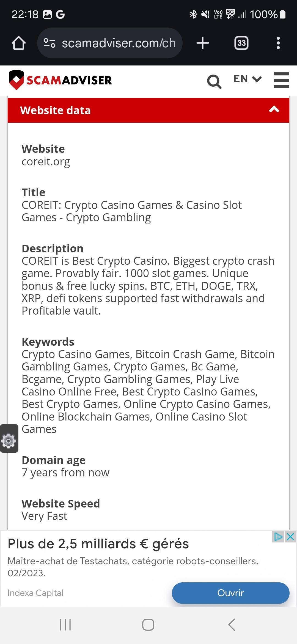Tap the Chrome home icon
This screenshot has width=297, height=644.
point(19,43)
